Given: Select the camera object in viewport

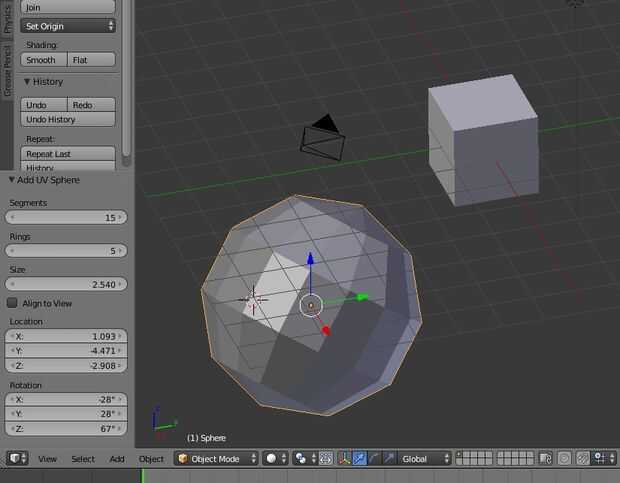Looking at the screenshot, I should pos(322,138).
